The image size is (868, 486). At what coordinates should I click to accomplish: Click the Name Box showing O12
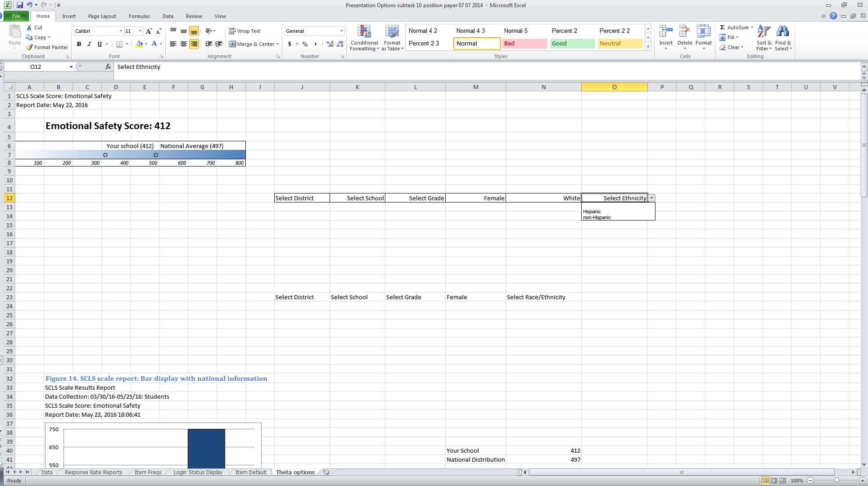click(x=36, y=67)
